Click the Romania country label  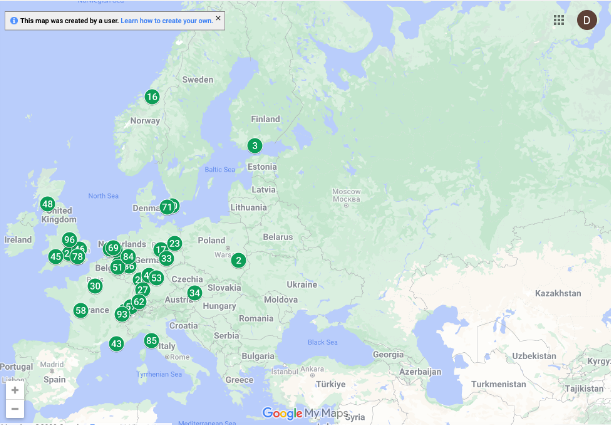(256, 318)
